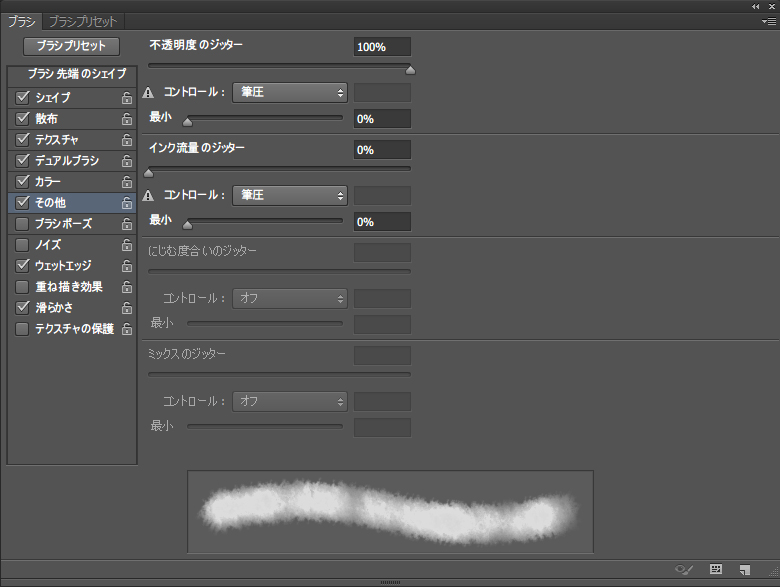Enable the ノイズ checkbox
Screen dimensions: 780x587
(22, 245)
